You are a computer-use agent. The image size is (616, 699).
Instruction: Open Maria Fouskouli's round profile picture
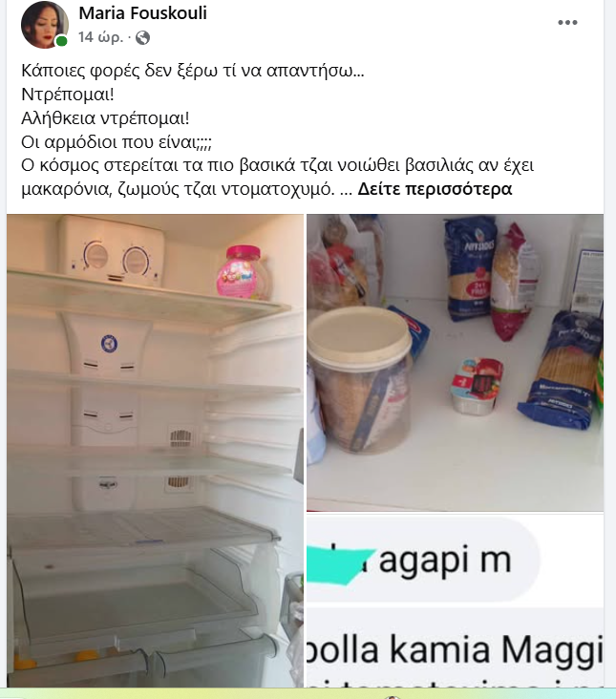(x=45, y=25)
